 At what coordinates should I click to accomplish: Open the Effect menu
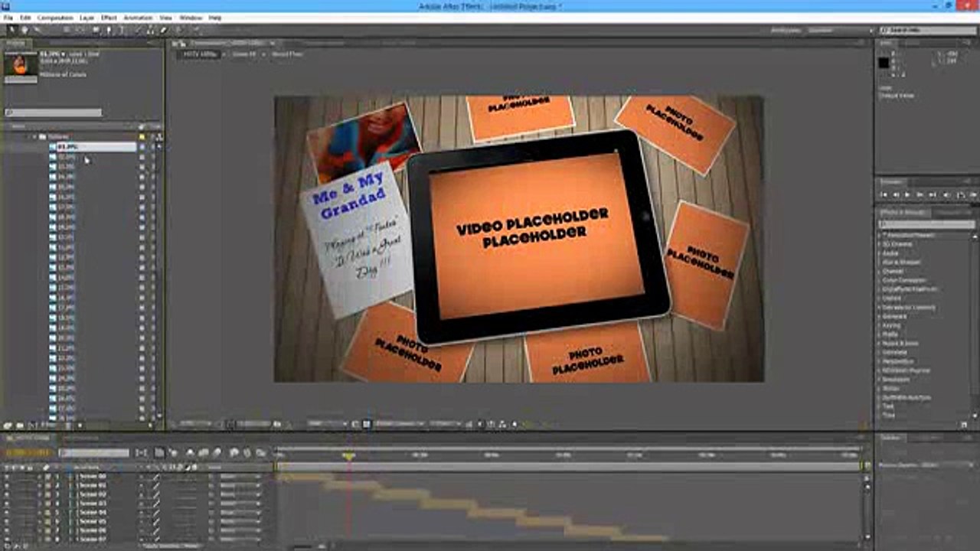[x=109, y=18]
